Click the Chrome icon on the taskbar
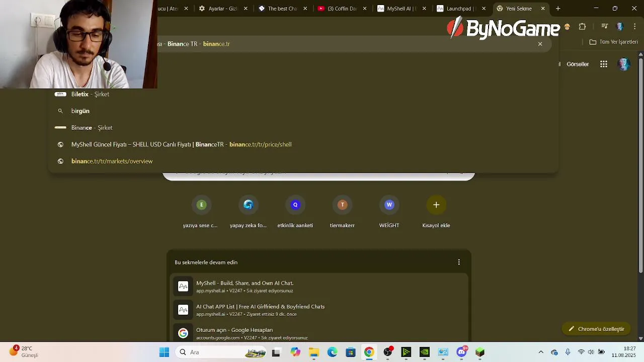 click(x=369, y=352)
